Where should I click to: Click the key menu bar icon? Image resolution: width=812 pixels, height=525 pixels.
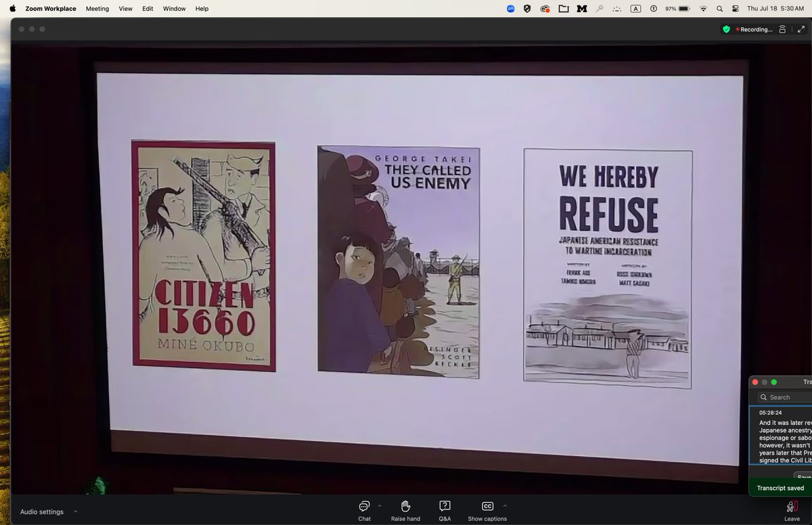click(599, 9)
